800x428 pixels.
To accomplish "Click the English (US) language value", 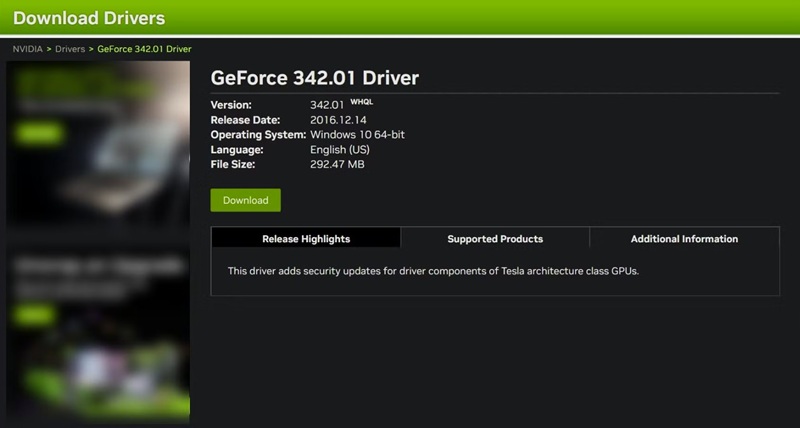I will click(340, 149).
